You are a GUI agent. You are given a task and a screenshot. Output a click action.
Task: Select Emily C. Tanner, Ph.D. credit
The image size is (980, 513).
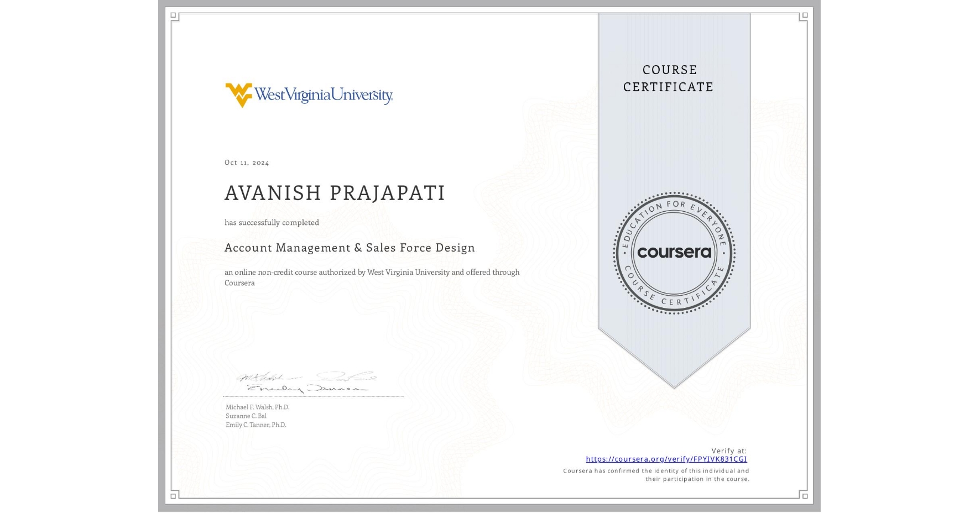pos(255,424)
